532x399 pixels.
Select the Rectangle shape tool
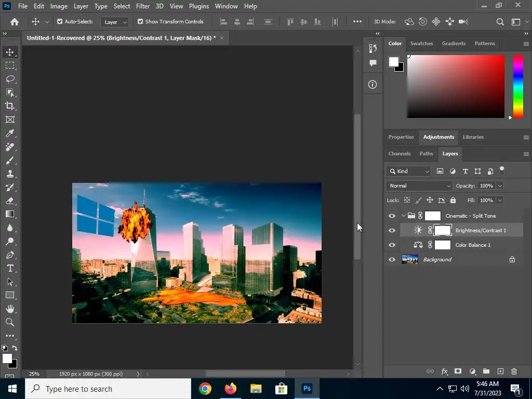pos(10,295)
